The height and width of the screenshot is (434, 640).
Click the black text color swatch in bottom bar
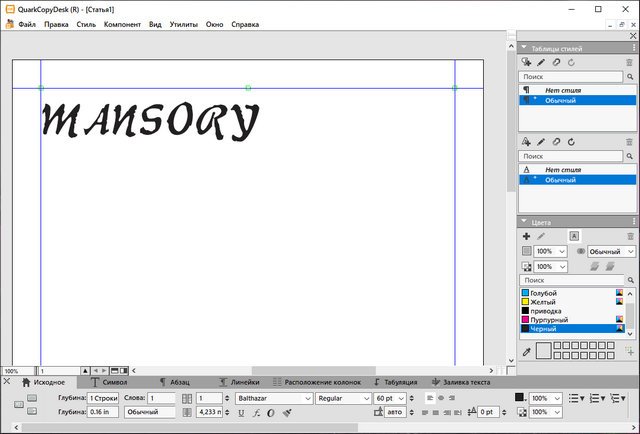(519, 398)
